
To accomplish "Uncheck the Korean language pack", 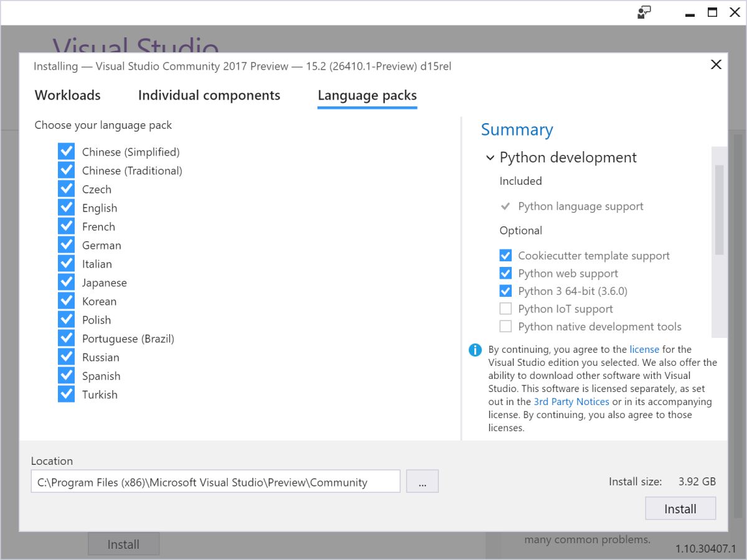I will [x=66, y=301].
